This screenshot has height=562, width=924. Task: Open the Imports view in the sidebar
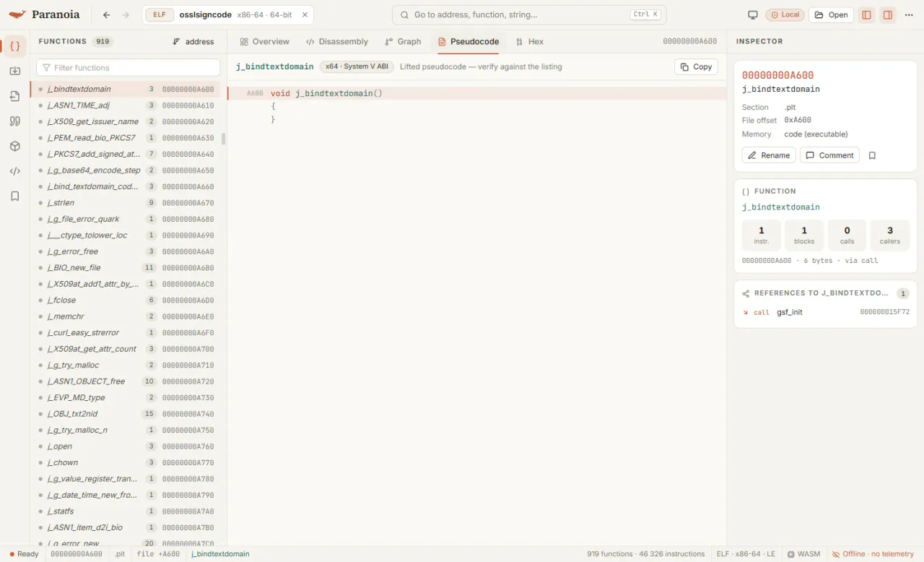14,71
